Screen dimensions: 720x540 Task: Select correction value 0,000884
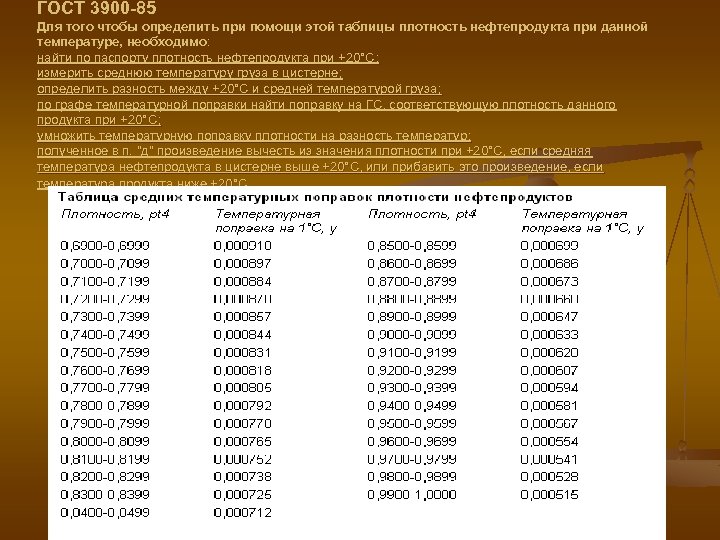pos(242,281)
